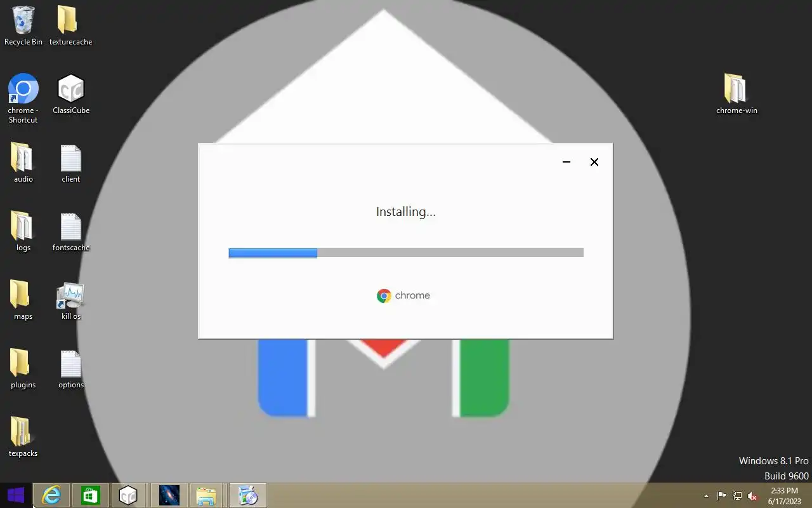Open the network status tray icon
The height and width of the screenshot is (508, 812).
[737, 496]
